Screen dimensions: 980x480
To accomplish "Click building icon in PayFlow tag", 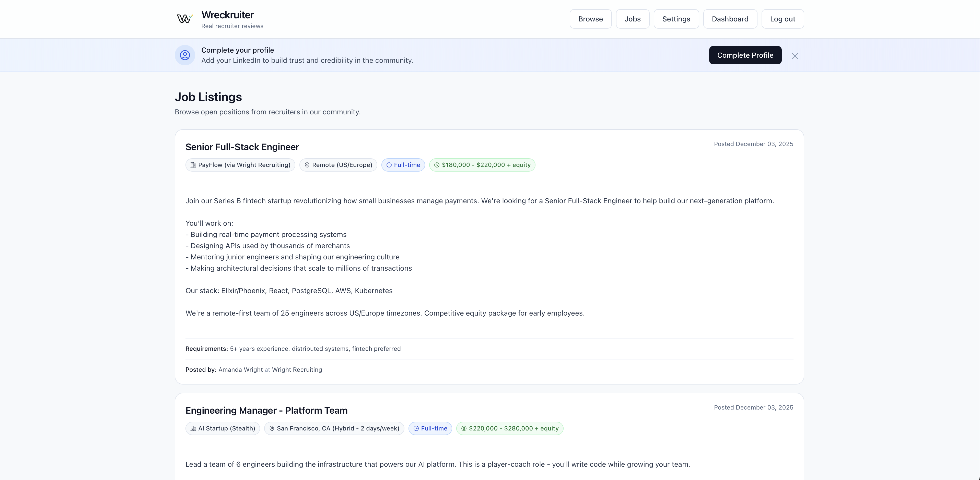I will pyautogui.click(x=193, y=165).
